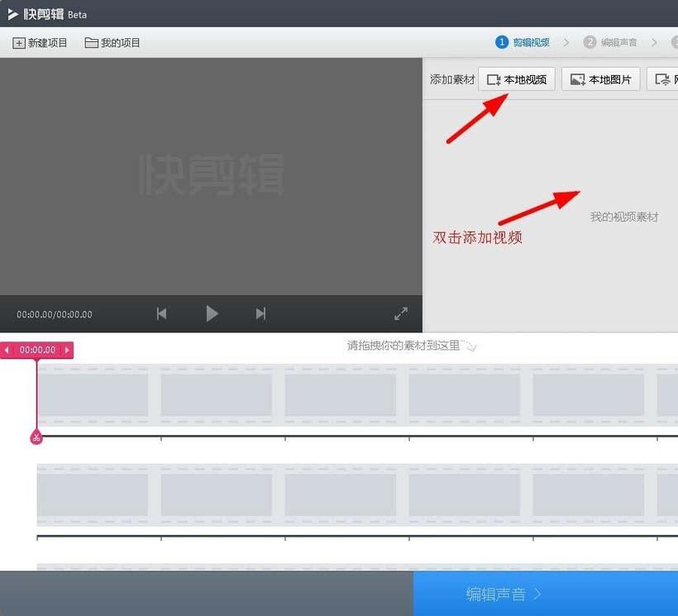Open 我的项目 with the folder icon
Screen dimensions: 678x616
click(x=92, y=41)
